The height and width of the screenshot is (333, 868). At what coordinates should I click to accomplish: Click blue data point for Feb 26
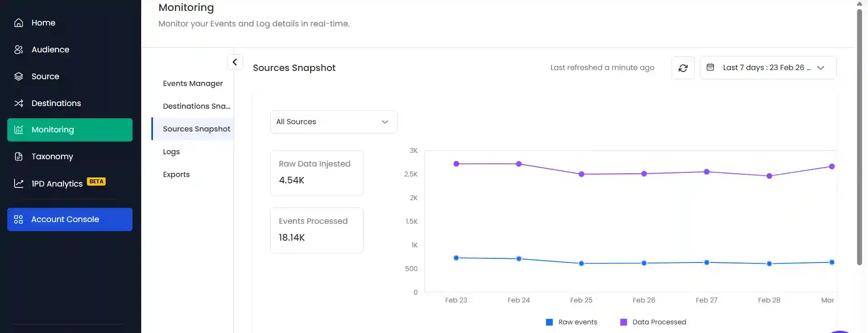click(x=644, y=263)
